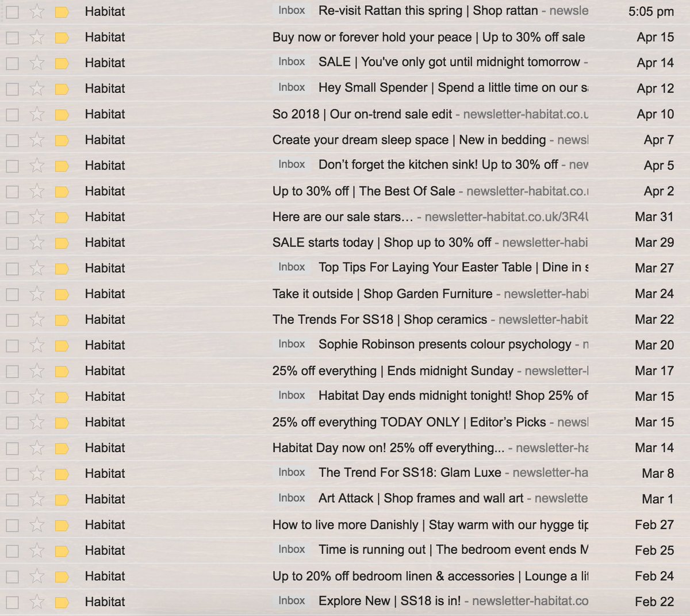Screen dimensions: 690x616
Task: Select checkbox for Habitat Day now on email
Action: point(12,448)
